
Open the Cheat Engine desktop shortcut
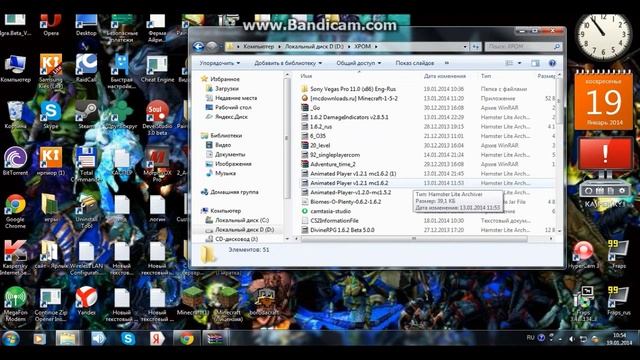click(x=157, y=68)
